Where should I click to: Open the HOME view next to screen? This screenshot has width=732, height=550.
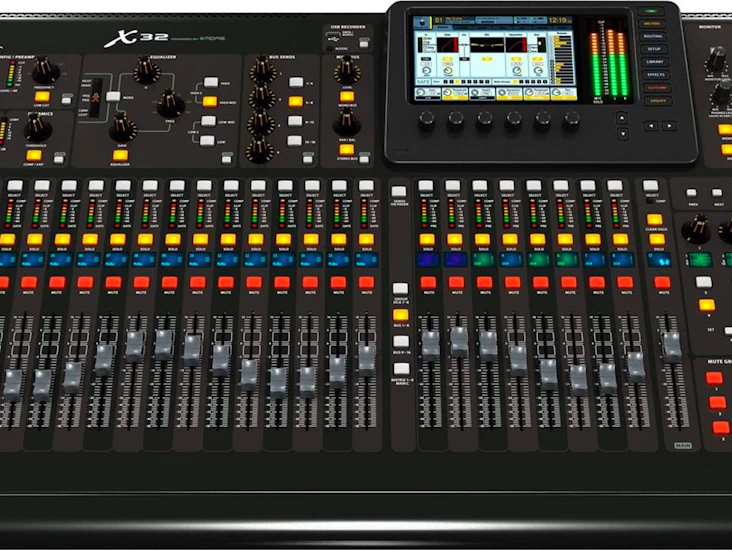pos(651,11)
